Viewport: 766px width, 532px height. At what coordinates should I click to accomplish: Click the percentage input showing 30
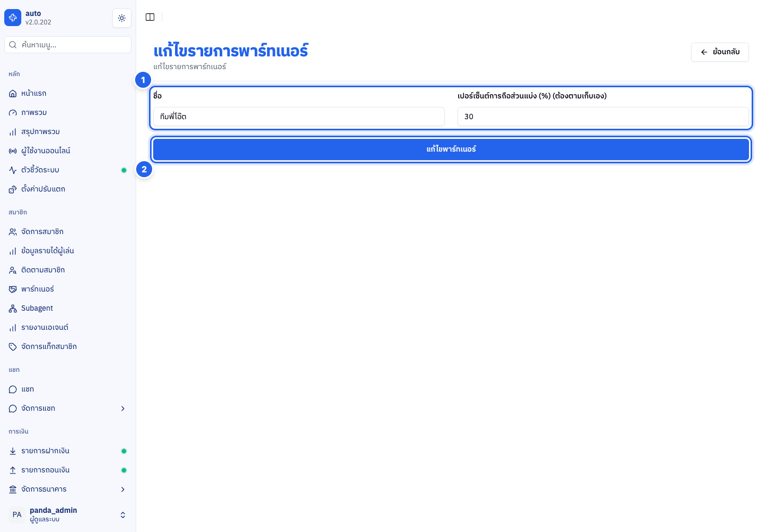coord(603,117)
